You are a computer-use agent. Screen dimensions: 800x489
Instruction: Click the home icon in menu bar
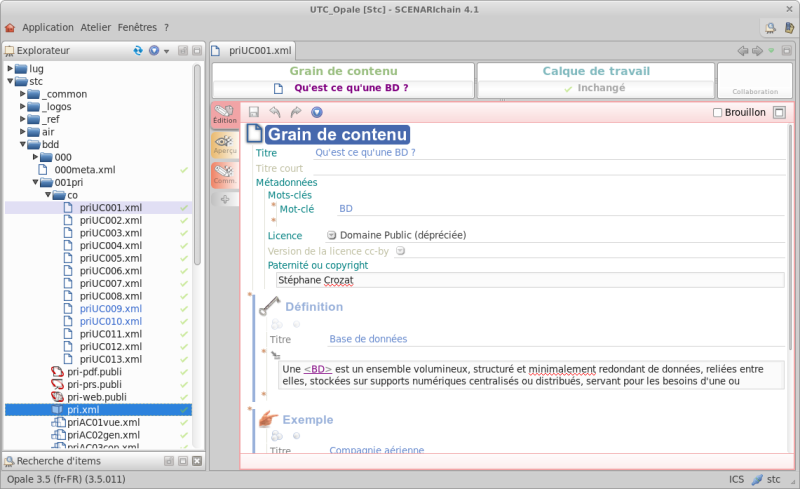10,28
